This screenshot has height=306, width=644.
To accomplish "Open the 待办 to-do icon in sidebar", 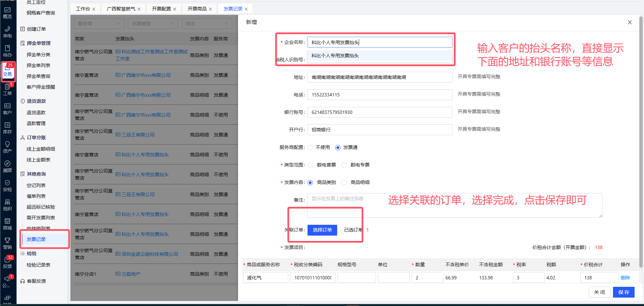I will point(7,51).
